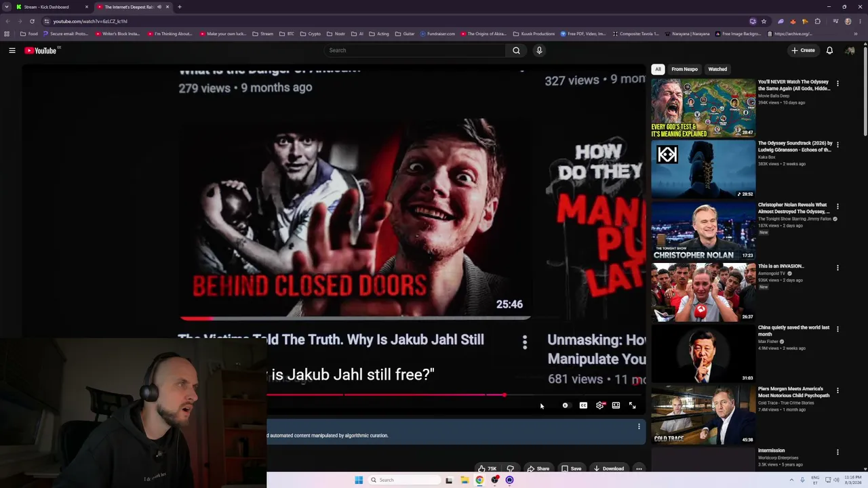Enter fullscreen in the video player
868x488 pixels.
pyautogui.click(x=632, y=405)
